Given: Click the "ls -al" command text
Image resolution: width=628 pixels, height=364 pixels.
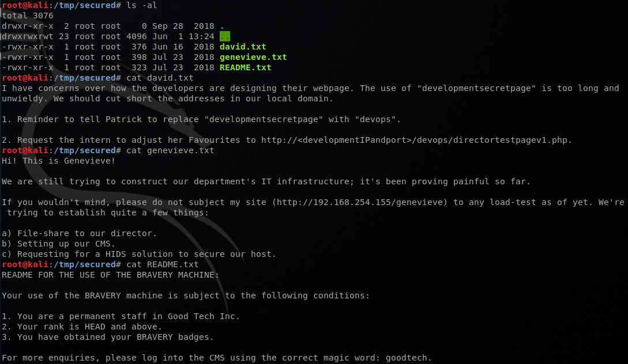Looking at the screenshot, I should [x=142, y=5].
